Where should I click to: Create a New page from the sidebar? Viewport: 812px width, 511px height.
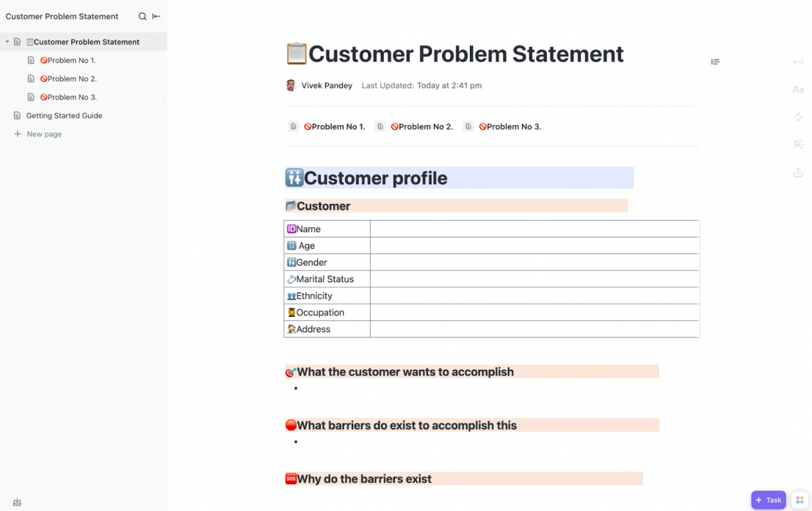coord(44,134)
